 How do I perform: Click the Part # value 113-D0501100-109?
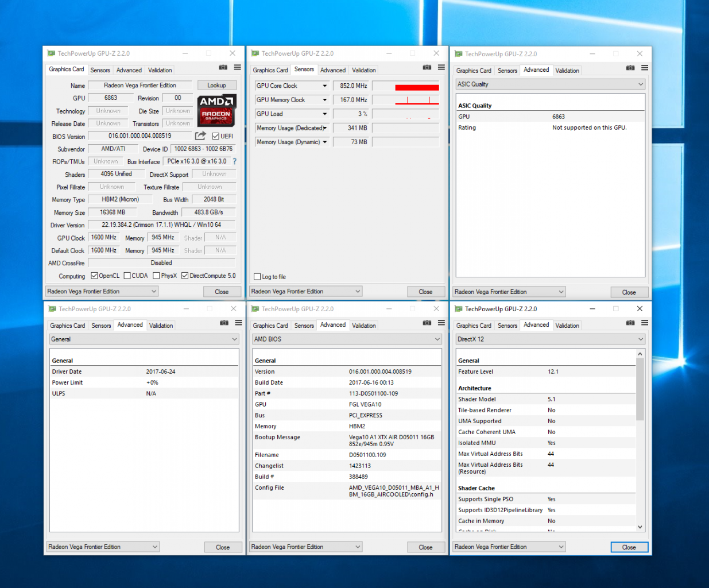(373, 393)
